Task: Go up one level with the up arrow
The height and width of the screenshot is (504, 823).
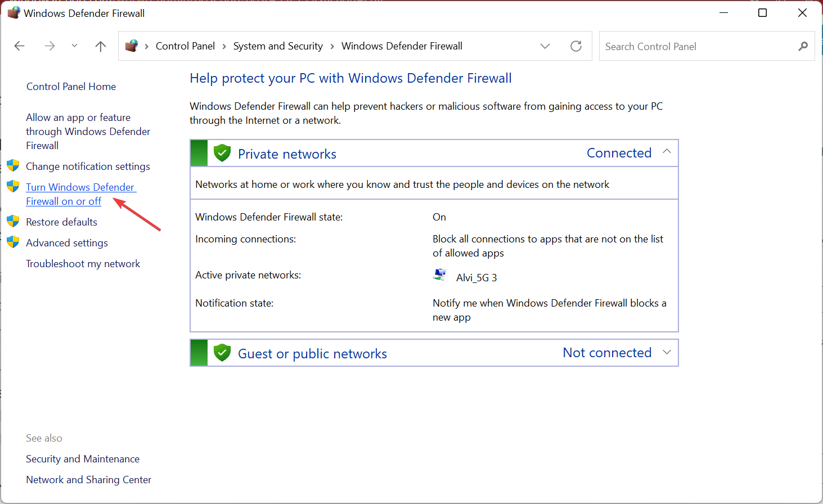Action: point(101,46)
